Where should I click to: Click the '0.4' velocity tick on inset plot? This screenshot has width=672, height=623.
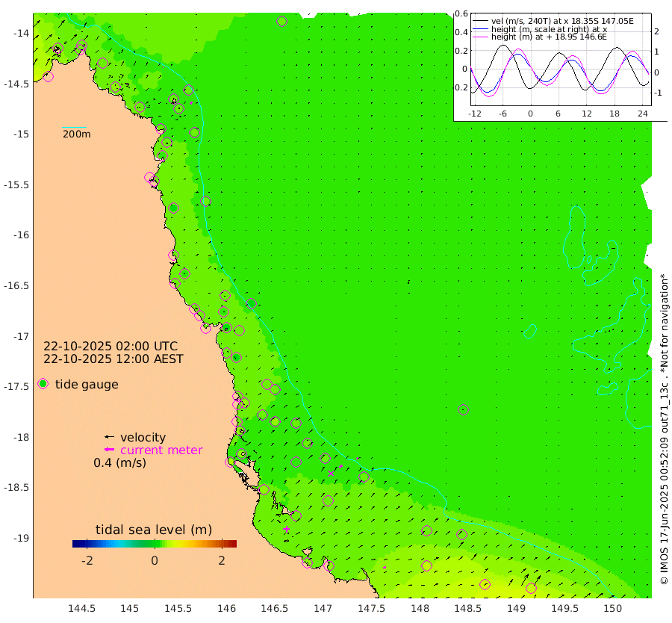click(461, 32)
